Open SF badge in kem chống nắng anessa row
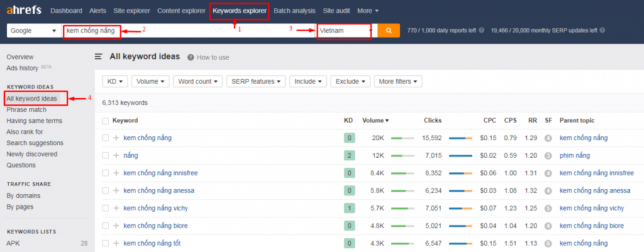 tap(548, 191)
